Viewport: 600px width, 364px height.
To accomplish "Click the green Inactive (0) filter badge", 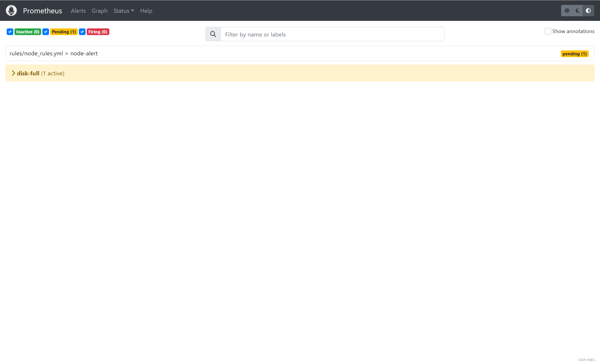I will tap(28, 32).
